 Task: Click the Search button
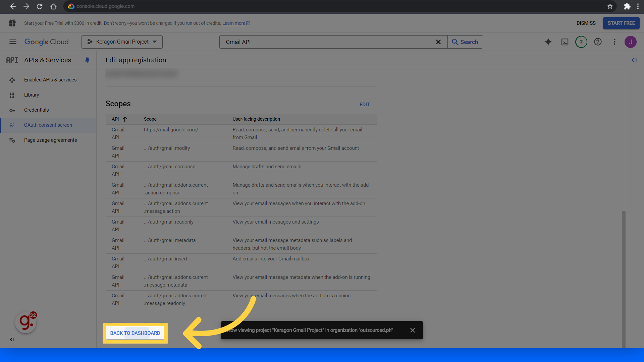465,42
